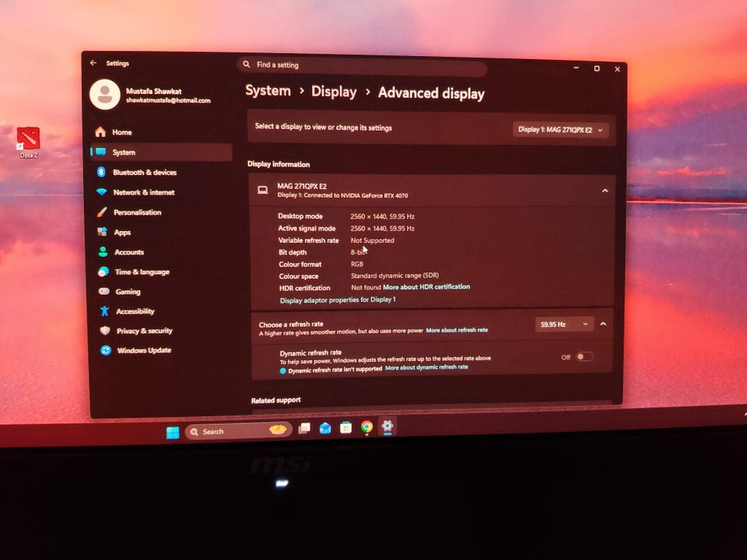
Task: Click the user profile avatar picture
Action: 105,94
